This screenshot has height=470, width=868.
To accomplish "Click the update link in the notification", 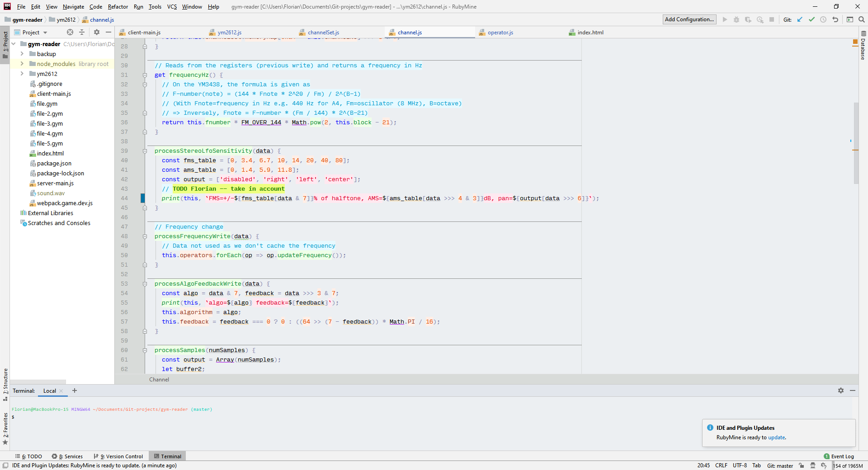I will [x=776, y=437].
